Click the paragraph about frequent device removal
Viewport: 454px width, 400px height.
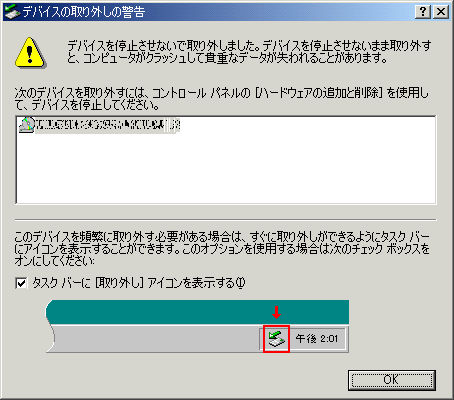coord(222,249)
